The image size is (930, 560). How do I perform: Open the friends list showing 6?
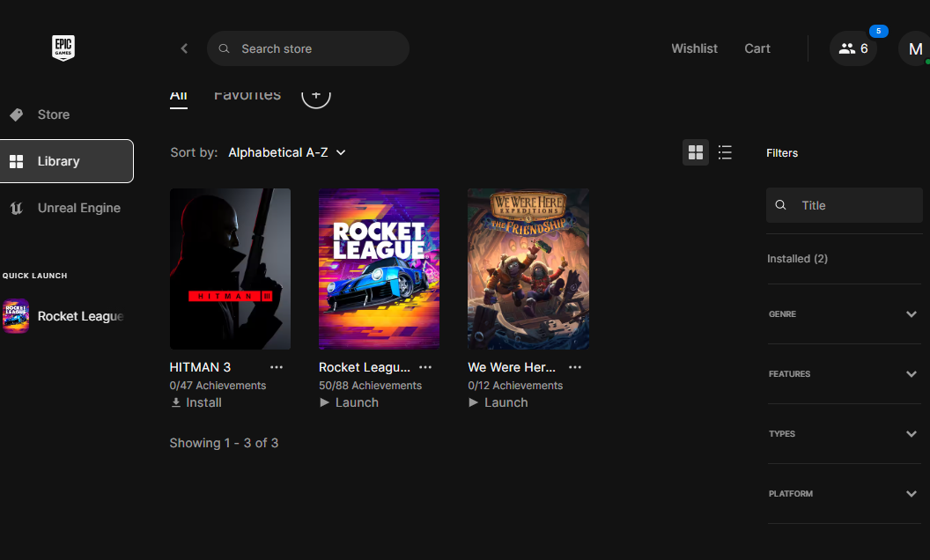pyautogui.click(x=852, y=48)
